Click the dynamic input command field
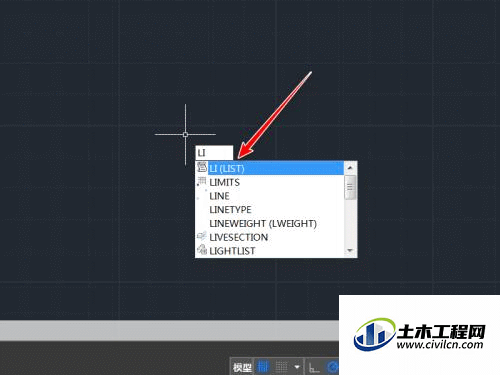Viewport: 500px width, 375px height. [214, 153]
